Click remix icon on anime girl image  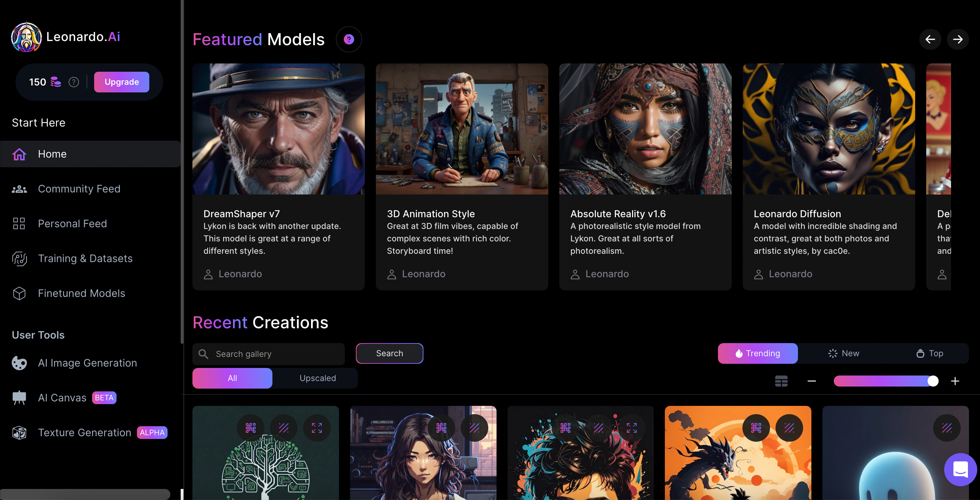[x=441, y=428]
